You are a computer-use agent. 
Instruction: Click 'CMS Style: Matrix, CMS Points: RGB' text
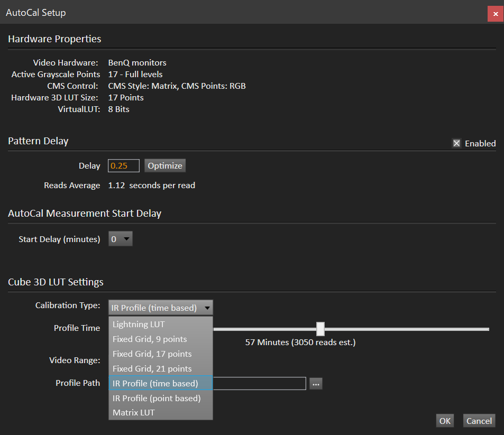click(177, 86)
